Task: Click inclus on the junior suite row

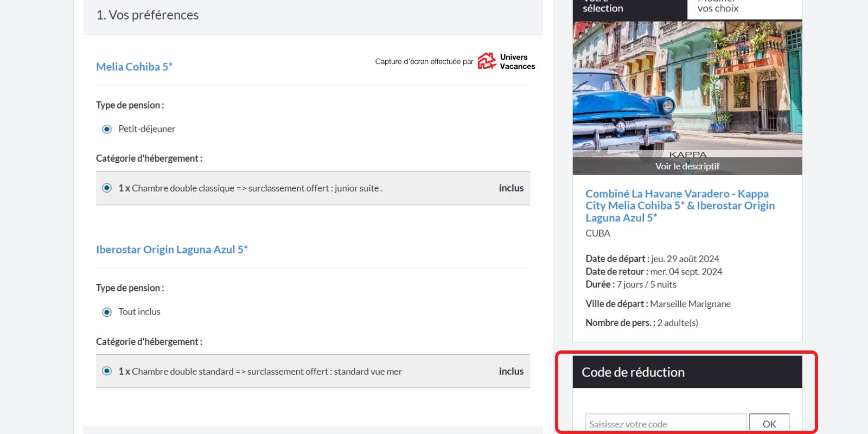Action: [511, 188]
